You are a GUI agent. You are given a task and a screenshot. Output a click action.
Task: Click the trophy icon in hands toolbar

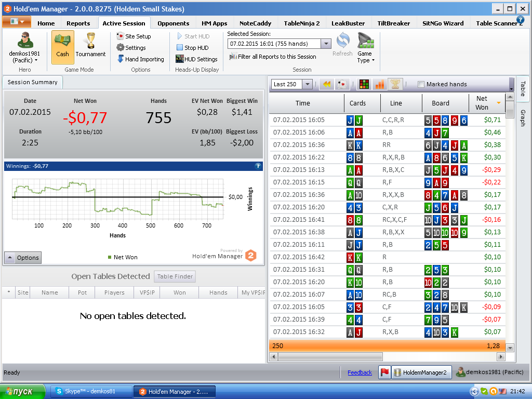395,84
